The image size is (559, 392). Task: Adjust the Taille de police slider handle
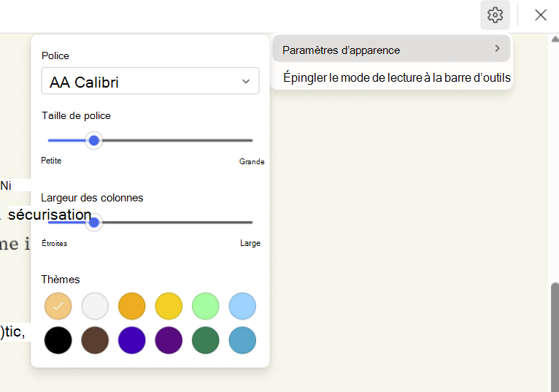(93, 140)
